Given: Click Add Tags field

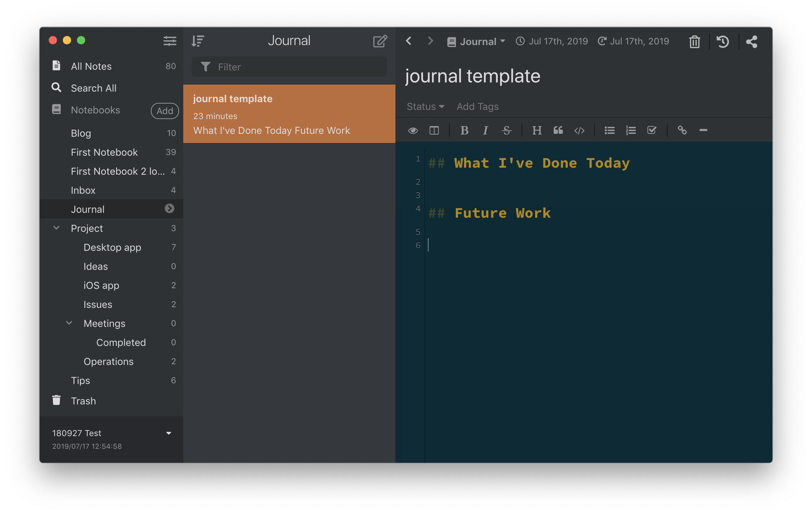Looking at the screenshot, I should click(x=478, y=106).
